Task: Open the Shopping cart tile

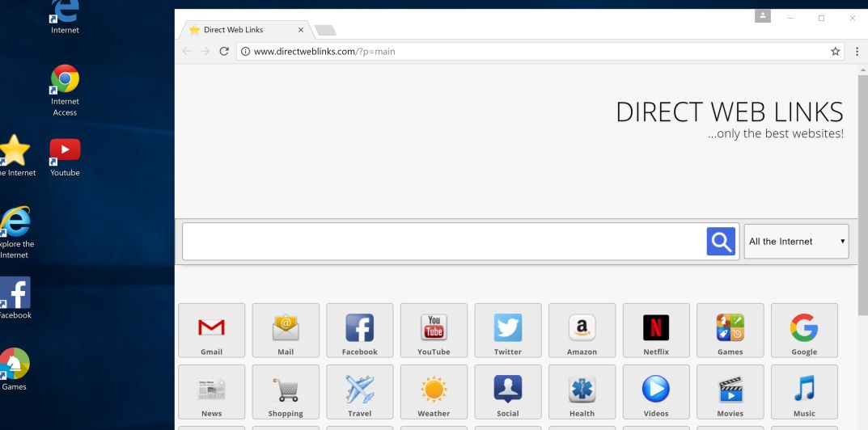Action: [x=286, y=392]
